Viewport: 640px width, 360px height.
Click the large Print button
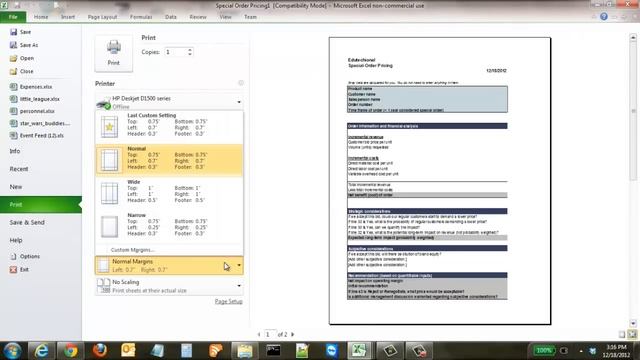[x=114, y=53]
